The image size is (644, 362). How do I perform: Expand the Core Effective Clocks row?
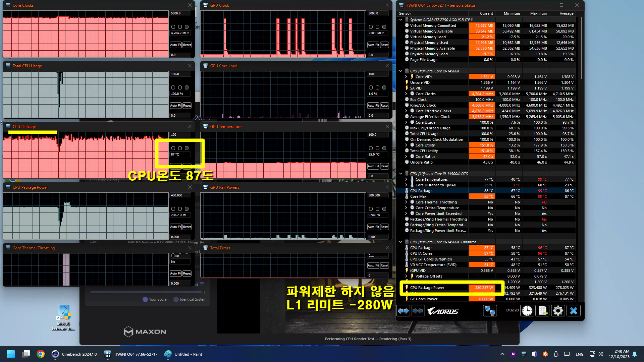[x=406, y=111]
